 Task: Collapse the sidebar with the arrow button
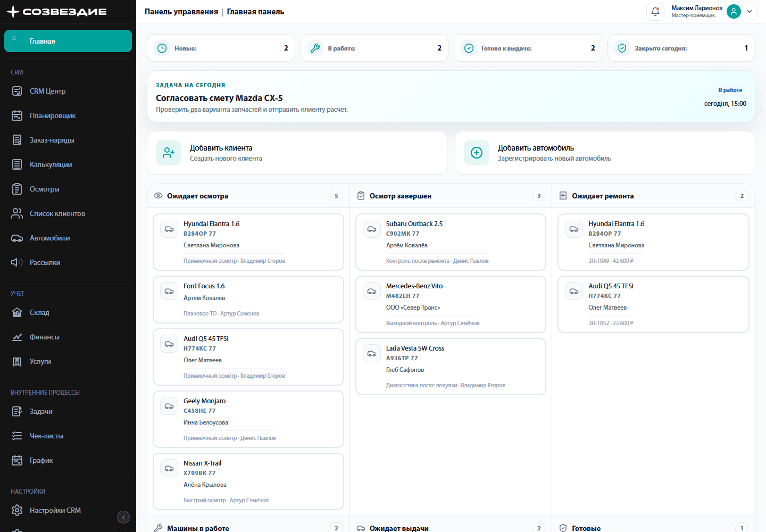(x=123, y=517)
